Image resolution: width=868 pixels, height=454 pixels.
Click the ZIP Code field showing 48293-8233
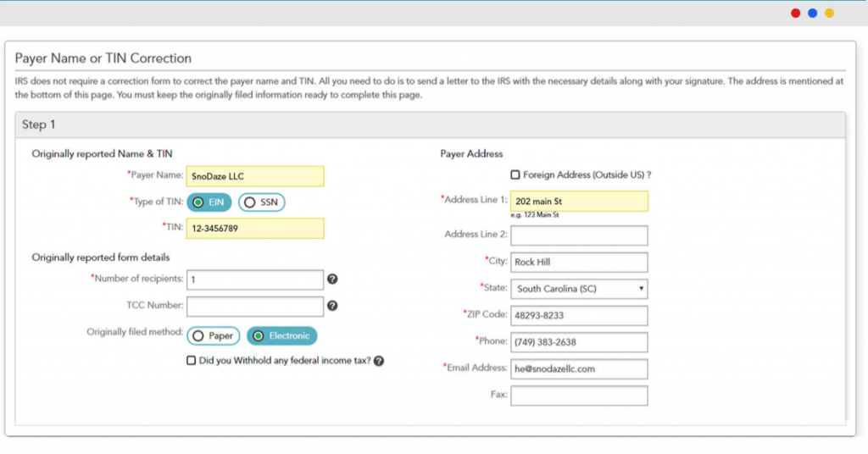click(579, 316)
